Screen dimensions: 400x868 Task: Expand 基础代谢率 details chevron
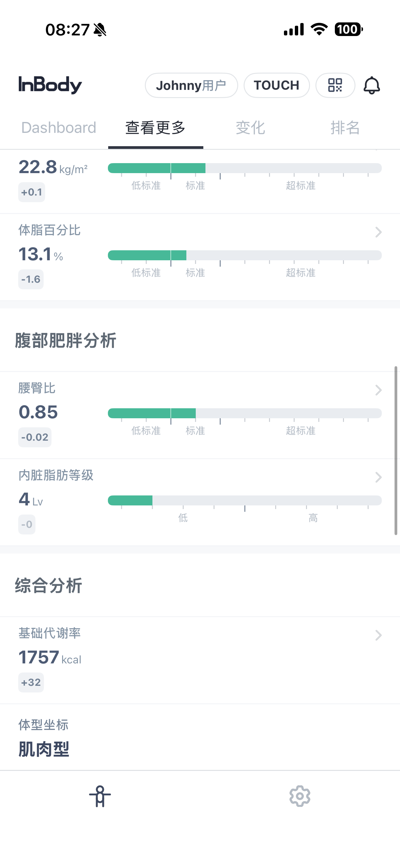(x=378, y=635)
